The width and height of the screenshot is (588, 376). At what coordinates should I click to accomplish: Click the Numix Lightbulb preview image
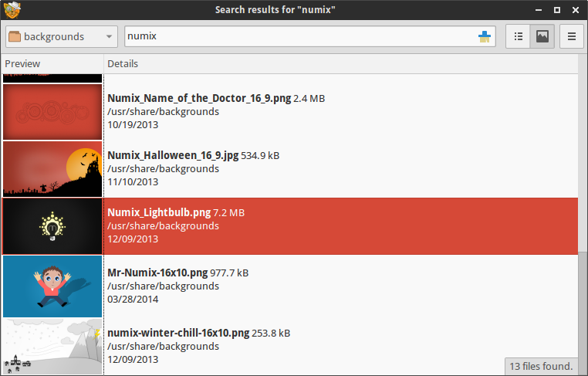click(x=52, y=226)
